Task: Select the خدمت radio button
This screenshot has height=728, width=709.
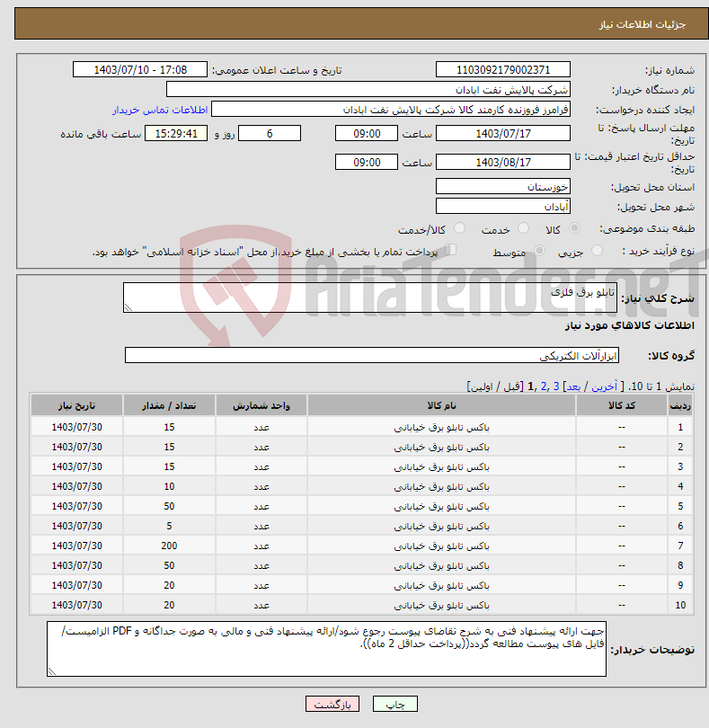Action: coord(523,228)
